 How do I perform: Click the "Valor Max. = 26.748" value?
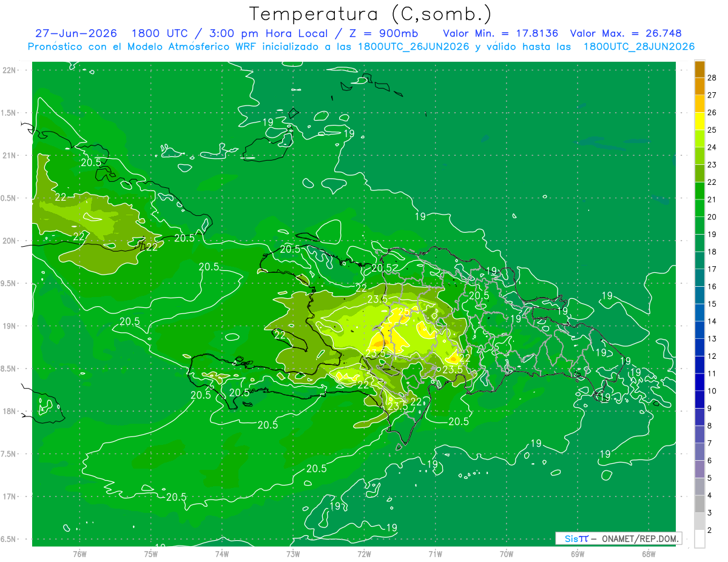(625, 33)
